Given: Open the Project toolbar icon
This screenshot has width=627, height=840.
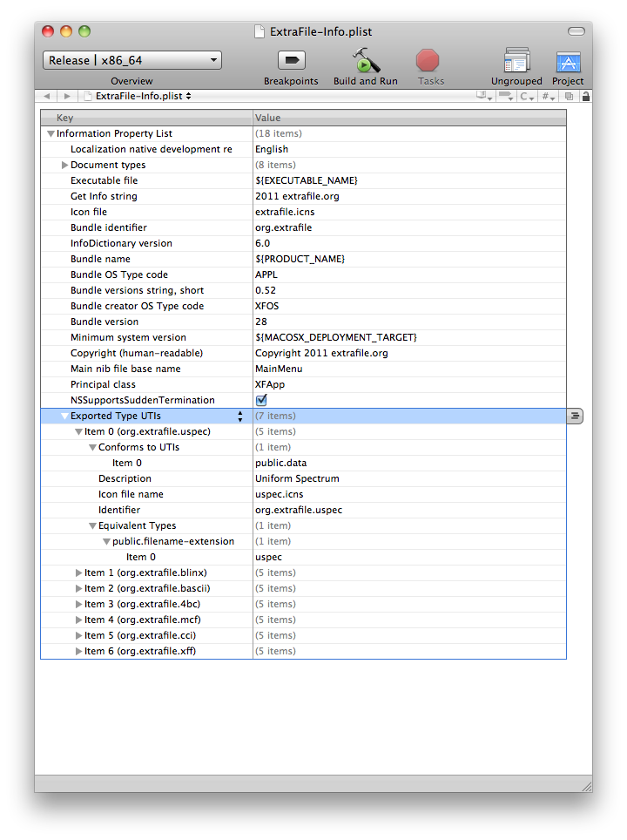Looking at the screenshot, I should click(x=568, y=62).
